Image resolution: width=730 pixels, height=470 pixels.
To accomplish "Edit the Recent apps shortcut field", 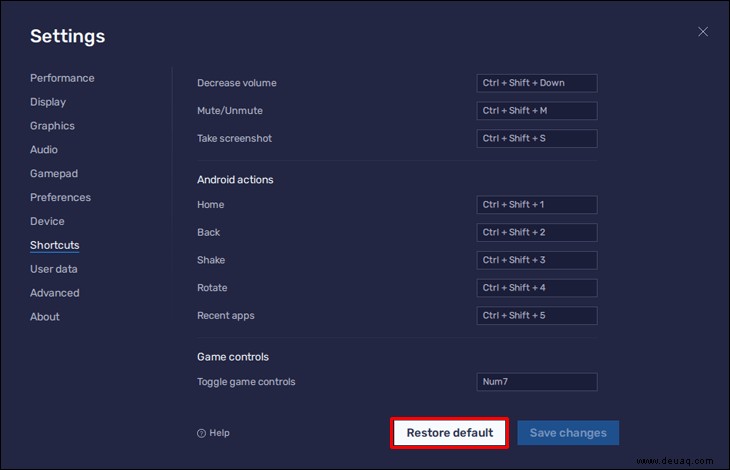I will [x=537, y=316].
